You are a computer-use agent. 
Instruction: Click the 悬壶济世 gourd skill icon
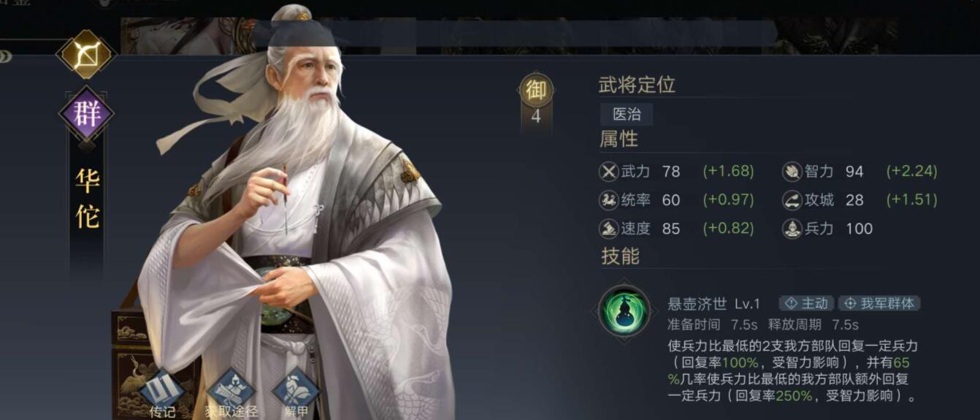[624, 311]
